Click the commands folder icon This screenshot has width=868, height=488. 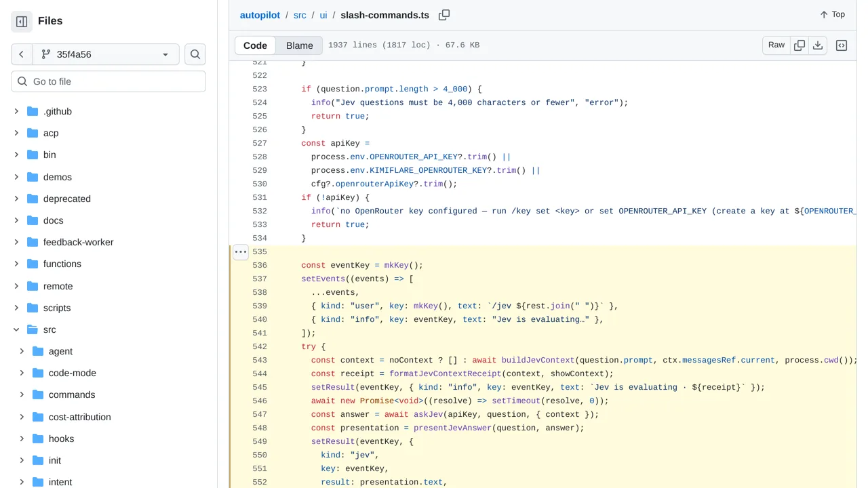point(37,394)
